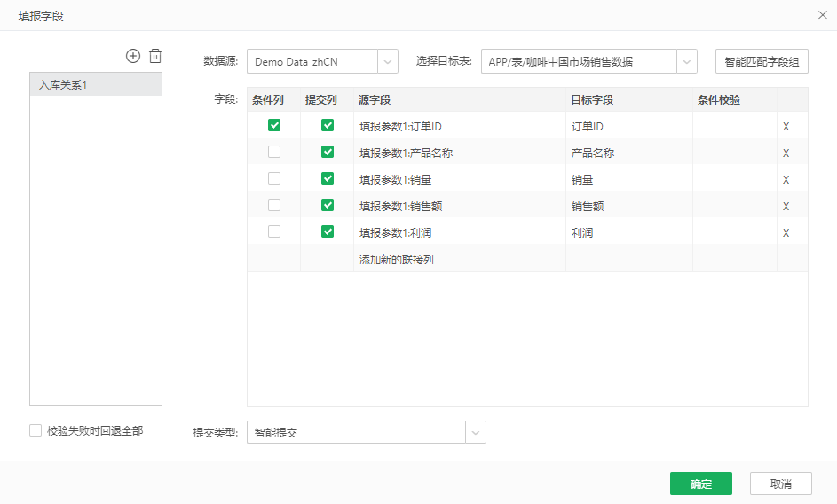Screen dimensions: 837x504
Task: Click target field cell 利润
Action: 628,233
